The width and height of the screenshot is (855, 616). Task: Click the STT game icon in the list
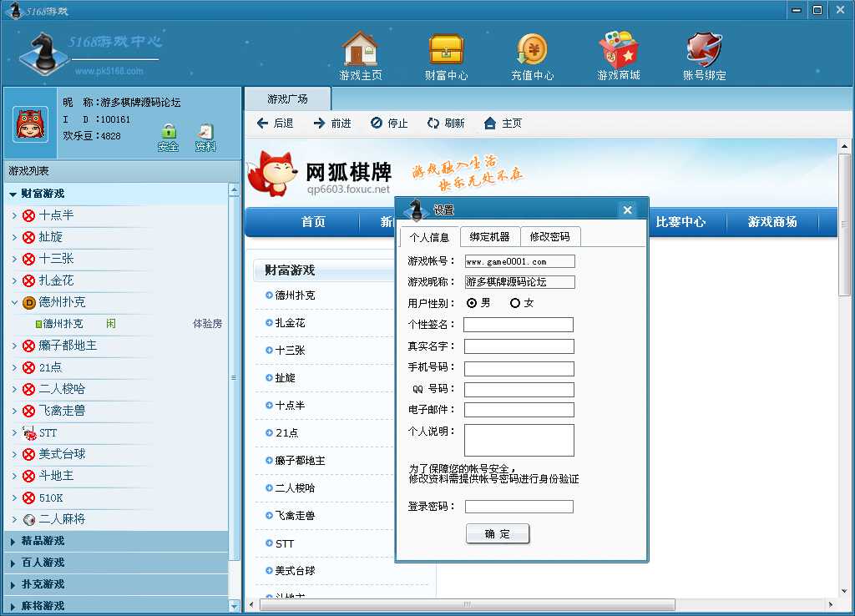click(x=29, y=433)
